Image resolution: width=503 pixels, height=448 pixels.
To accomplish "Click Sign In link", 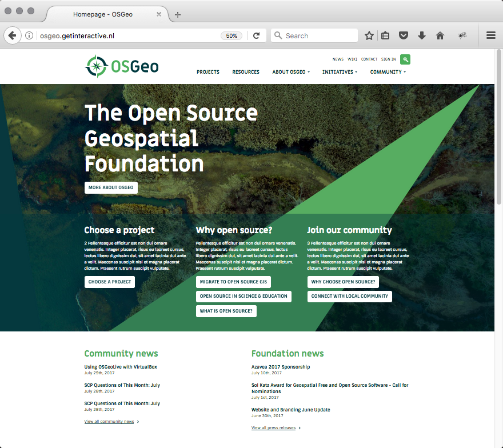I will coord(389,59).
